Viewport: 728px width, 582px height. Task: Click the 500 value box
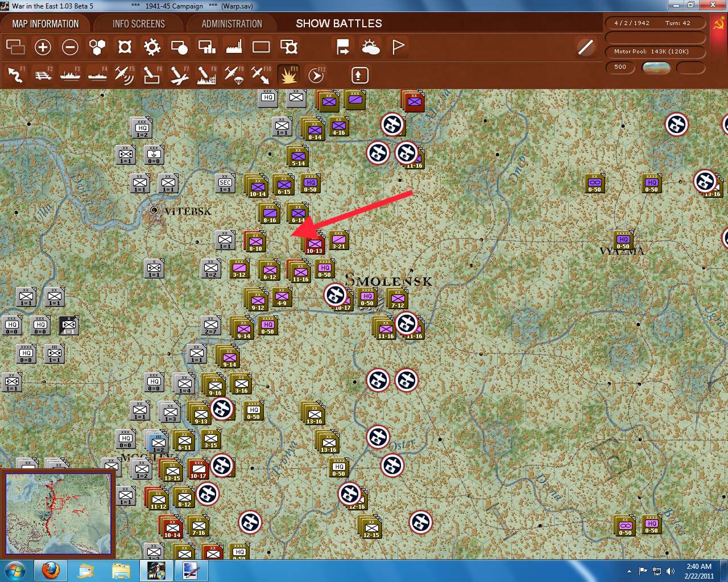[621, 67]
